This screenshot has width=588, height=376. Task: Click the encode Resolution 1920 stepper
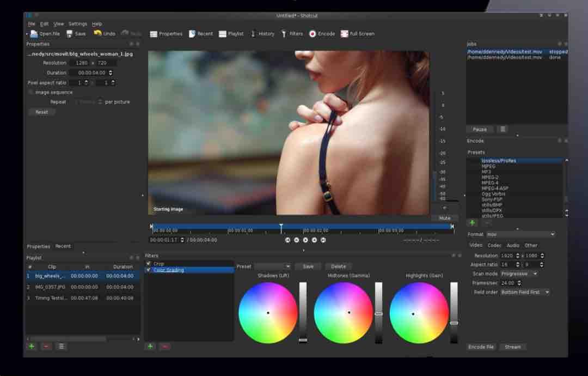click(518, 256)
